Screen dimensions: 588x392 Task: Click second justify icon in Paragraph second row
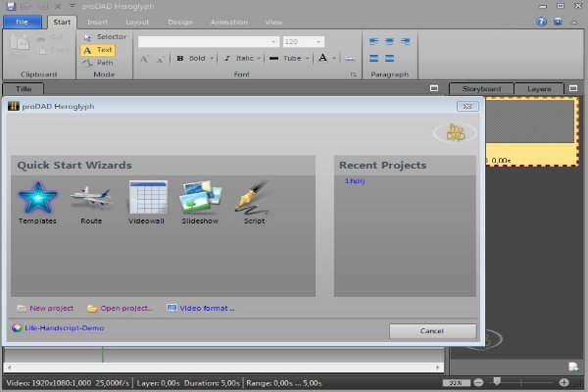point(390,58)
